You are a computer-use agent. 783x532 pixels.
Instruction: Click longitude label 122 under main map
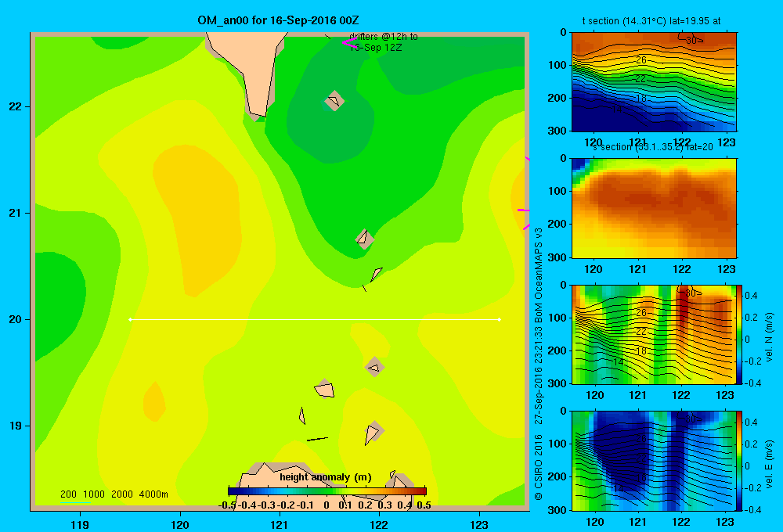(379, 524)
